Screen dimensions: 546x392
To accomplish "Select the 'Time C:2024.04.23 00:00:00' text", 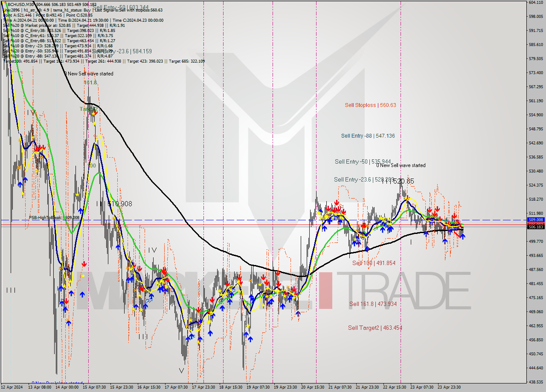I will coord(138,20).
